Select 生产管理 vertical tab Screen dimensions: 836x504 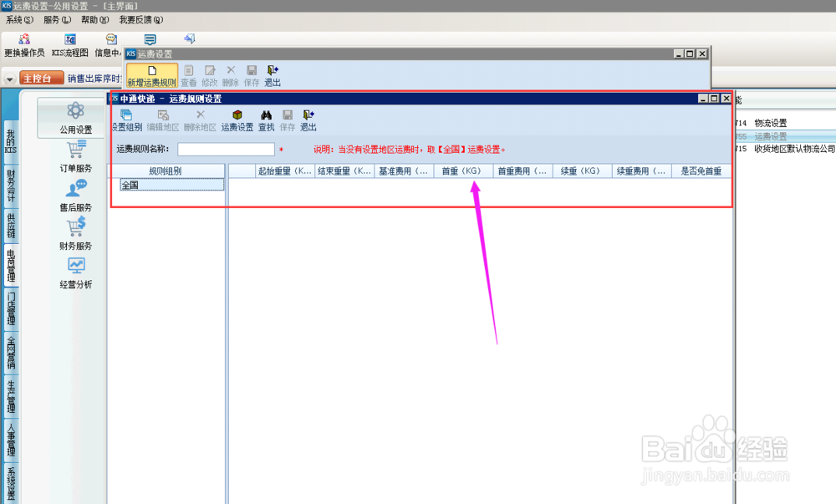(x=11, y=396)
